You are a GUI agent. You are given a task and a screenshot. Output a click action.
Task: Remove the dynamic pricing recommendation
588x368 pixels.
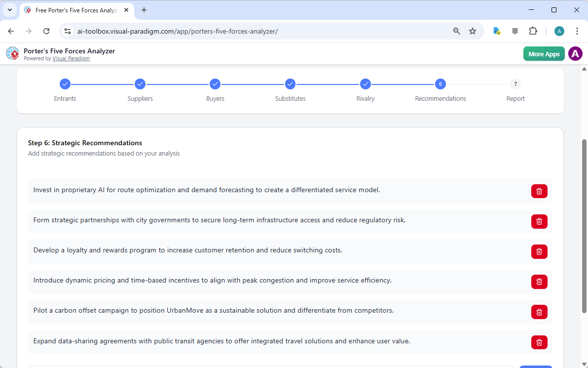[539, 282]
